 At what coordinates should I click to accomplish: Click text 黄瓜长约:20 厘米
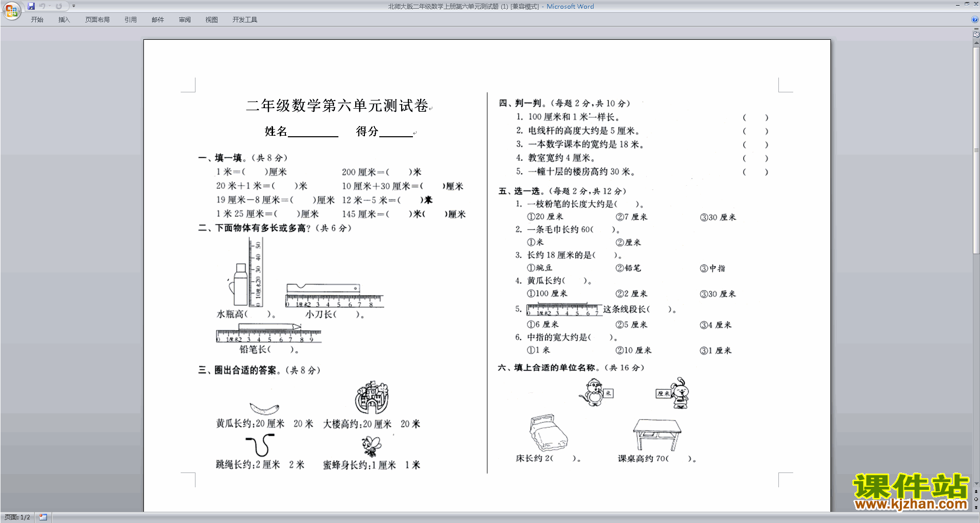[250, 424]
